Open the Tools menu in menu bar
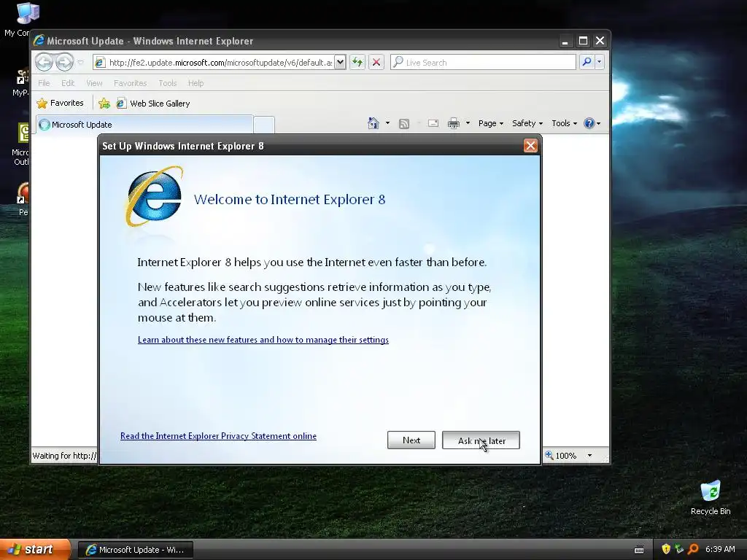747x560 pixels. tap(168, 83)
